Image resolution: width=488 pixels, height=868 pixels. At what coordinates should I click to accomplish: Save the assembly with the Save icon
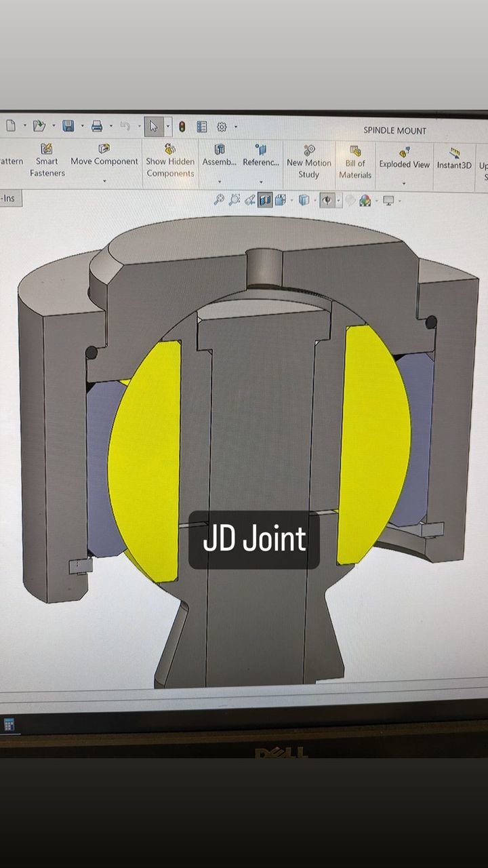click(x=68, y=126)
